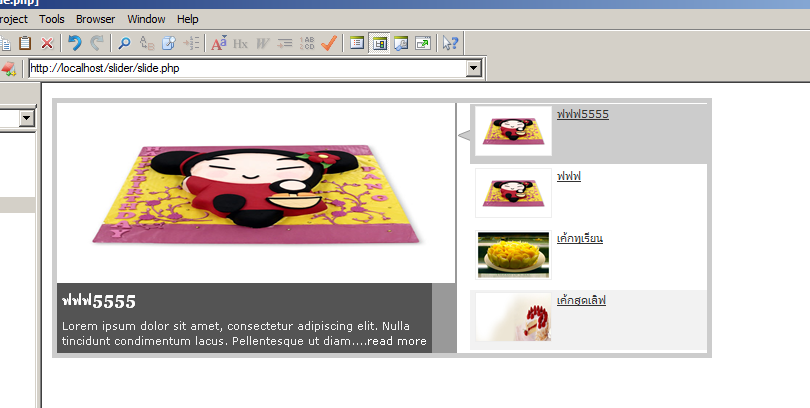Image resolution: width=810 pixels, height=408 pixels.
Task: Click the เค้กสุดเลิฟ link
Action: (x=581, y=300)
